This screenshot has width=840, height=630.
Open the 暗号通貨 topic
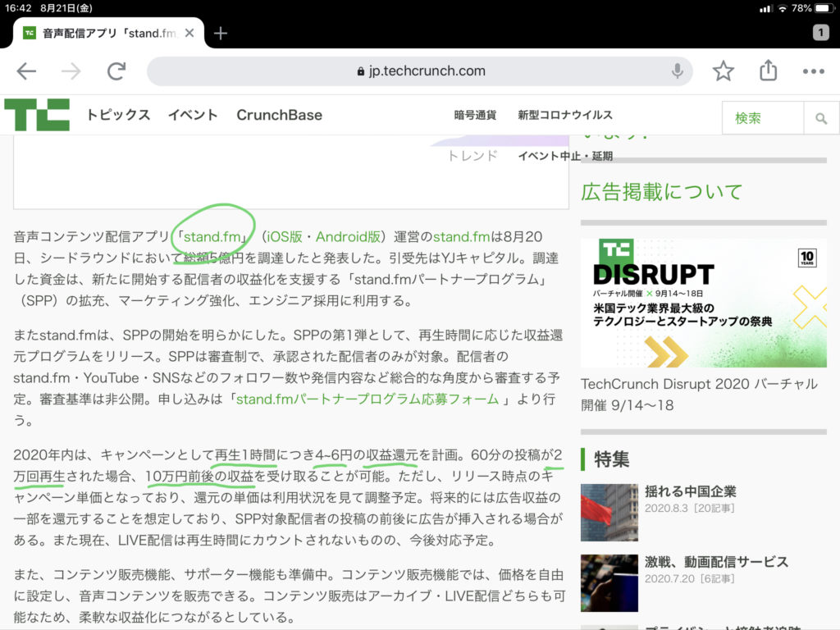coord(475,115)
